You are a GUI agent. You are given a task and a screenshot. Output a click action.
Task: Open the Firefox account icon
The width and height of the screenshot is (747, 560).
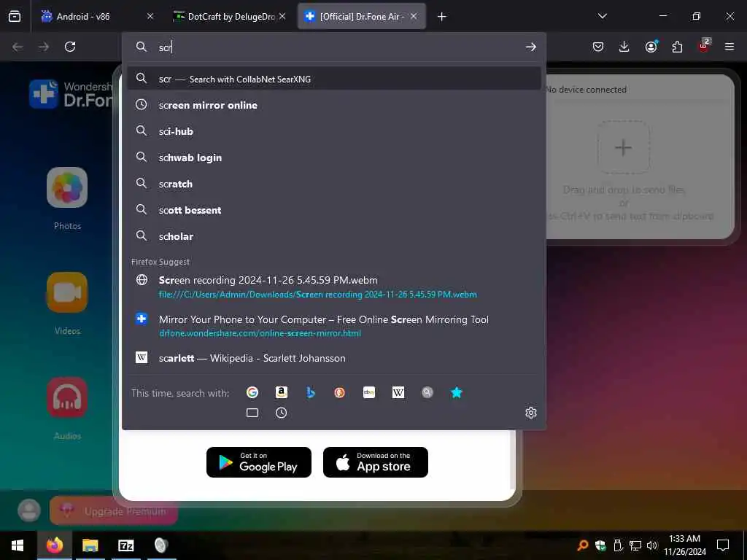pos(651,47)
